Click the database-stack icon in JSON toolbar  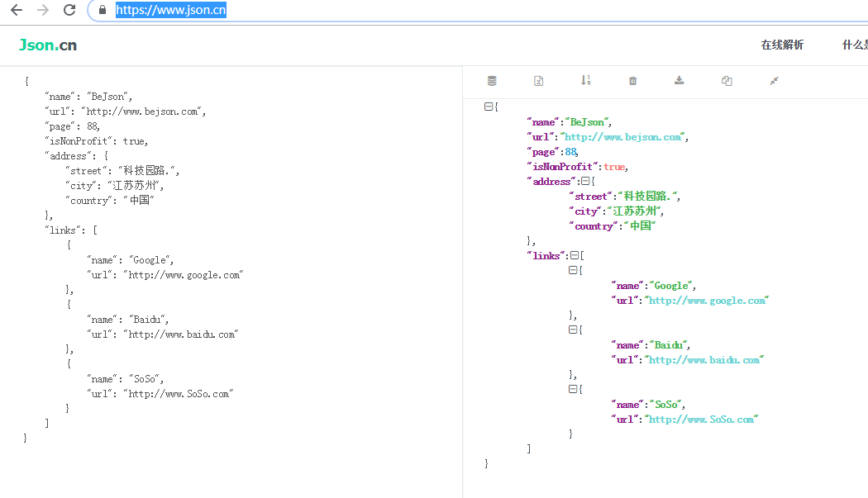click(x=492, y=81)
